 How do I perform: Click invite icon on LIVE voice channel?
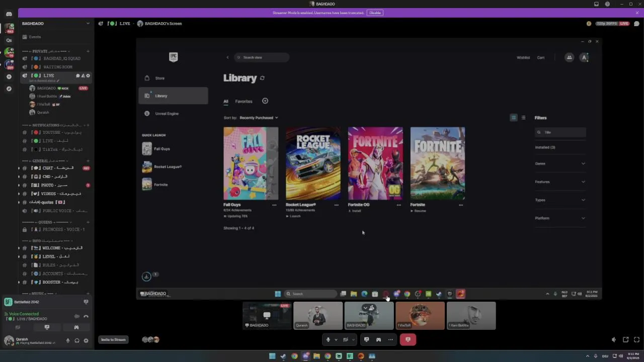pyautogui.click(x=83, y=75)
